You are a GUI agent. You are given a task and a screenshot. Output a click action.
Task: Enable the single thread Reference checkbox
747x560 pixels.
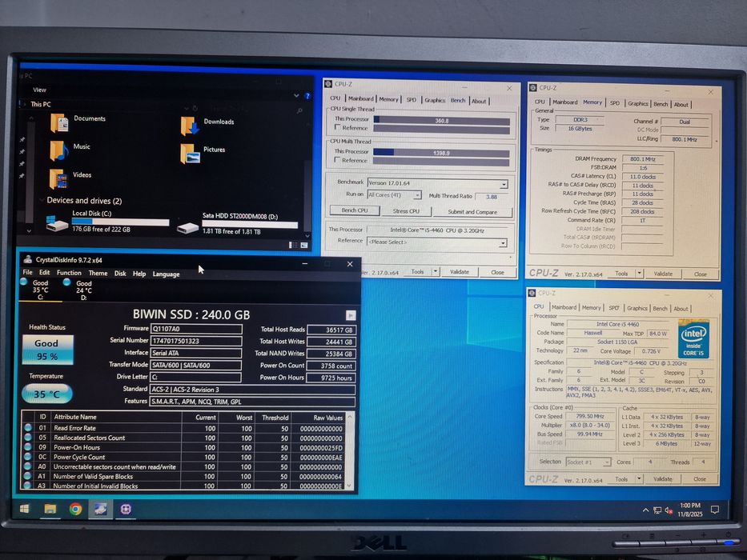[x=337, y=128]
